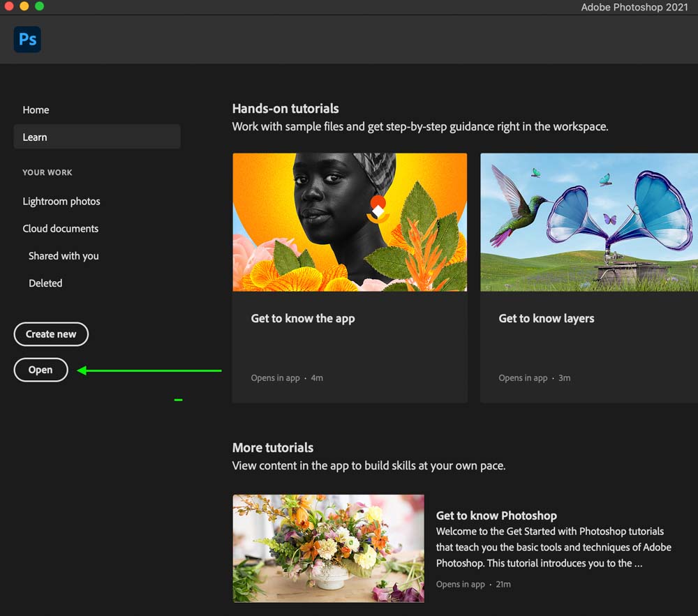Click the Open button
Image resolution: width=698 pixels, height=616 pixels.
(41, 370)
